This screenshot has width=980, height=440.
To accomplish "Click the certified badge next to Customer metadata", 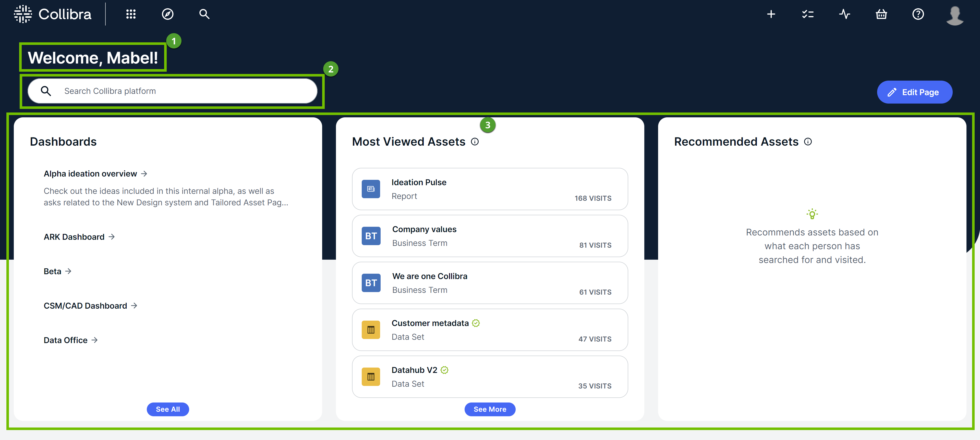I will click(x=476, y=323).
